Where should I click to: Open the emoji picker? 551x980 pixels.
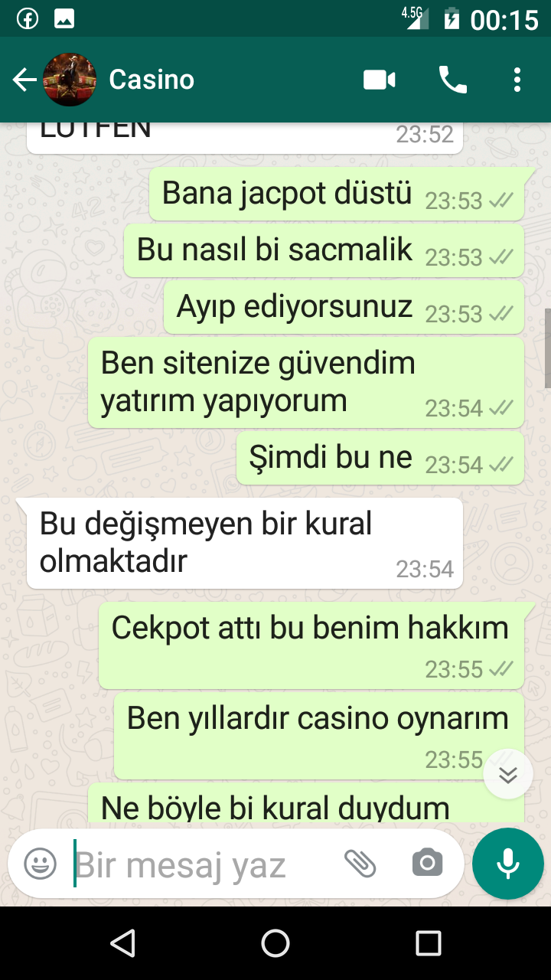click(x=41, y=864)
